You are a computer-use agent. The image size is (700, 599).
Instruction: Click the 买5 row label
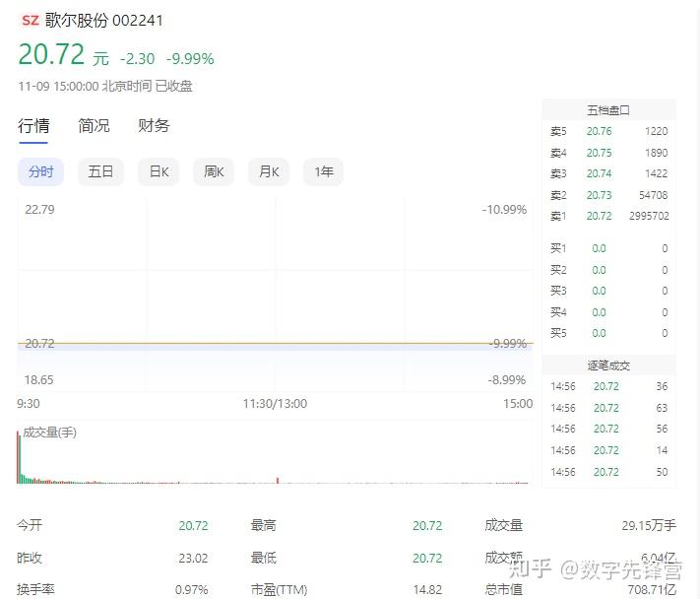coord(558,333)
